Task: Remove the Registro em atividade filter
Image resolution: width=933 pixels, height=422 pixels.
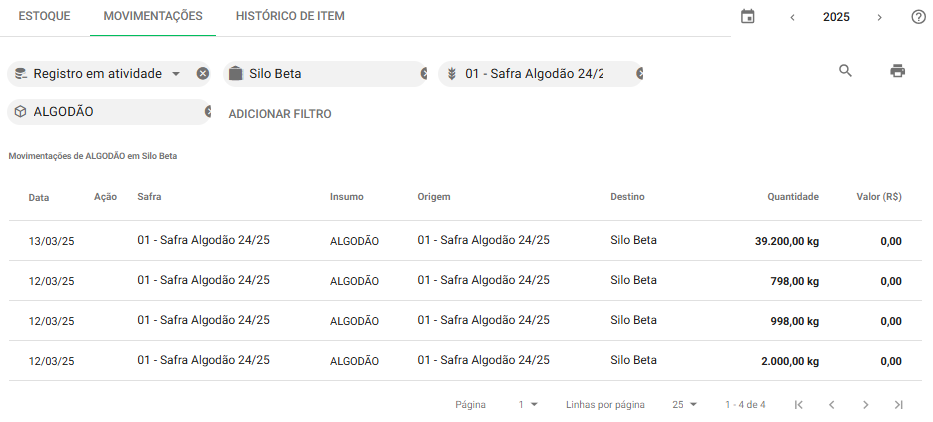Action: (x=203, y=74)
